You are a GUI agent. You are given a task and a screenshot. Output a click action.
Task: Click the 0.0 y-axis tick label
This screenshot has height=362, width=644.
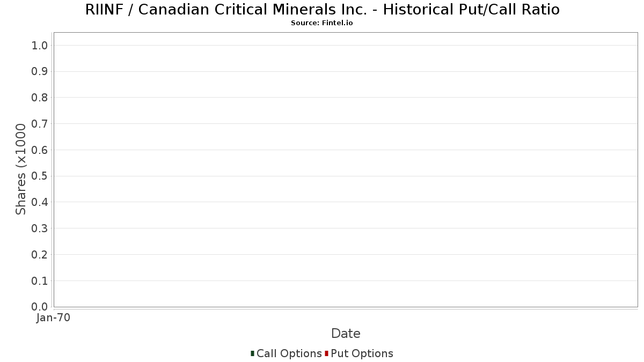pos(40,307)
